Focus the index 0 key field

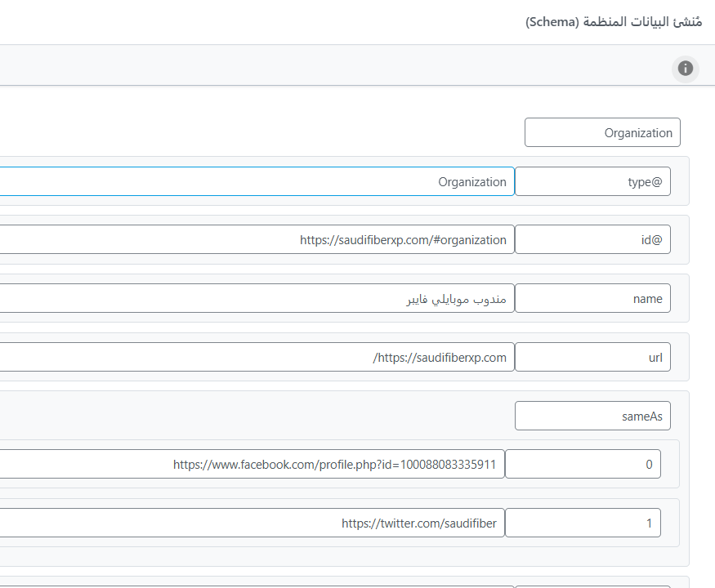[583, 465]
